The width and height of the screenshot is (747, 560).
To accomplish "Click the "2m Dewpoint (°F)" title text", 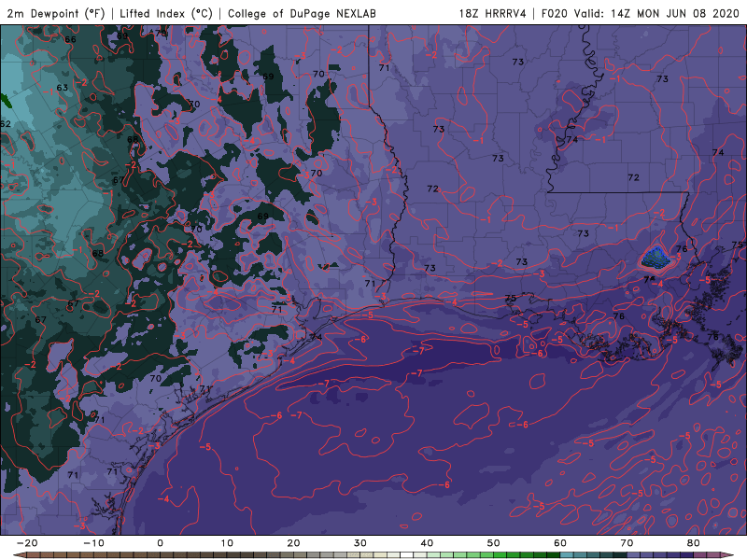I will pos(56,13).
